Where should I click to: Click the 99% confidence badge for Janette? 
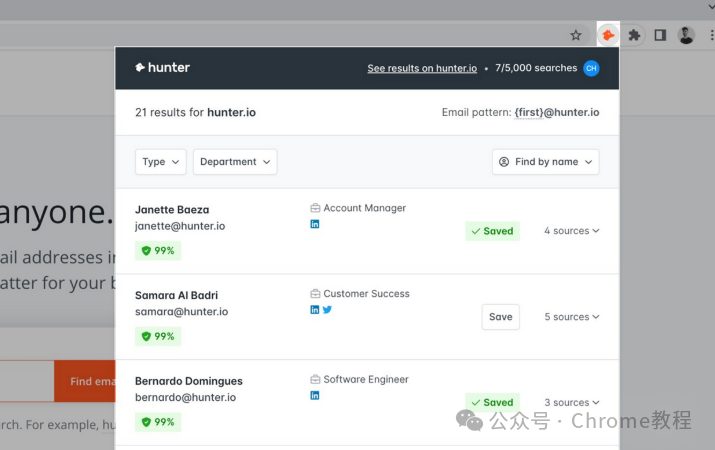pos(158,250)
